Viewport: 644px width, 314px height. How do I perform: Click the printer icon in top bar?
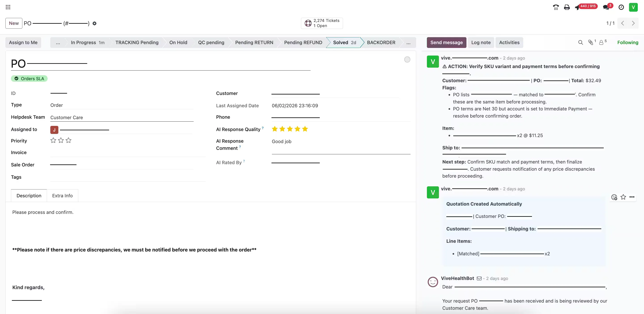(x=567, y=7)
